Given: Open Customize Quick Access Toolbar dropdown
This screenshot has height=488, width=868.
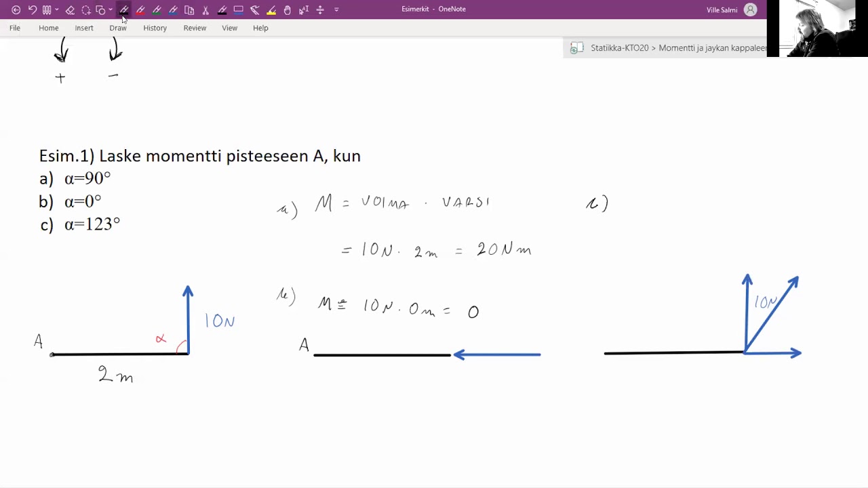Looking at the screenshot, I should [x=336, y=9].
